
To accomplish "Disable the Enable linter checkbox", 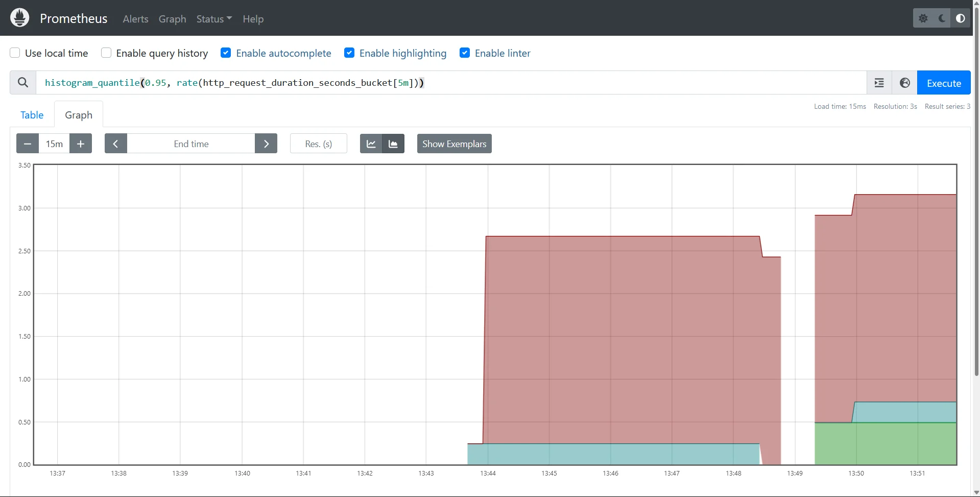I will [x=465, y=53].
